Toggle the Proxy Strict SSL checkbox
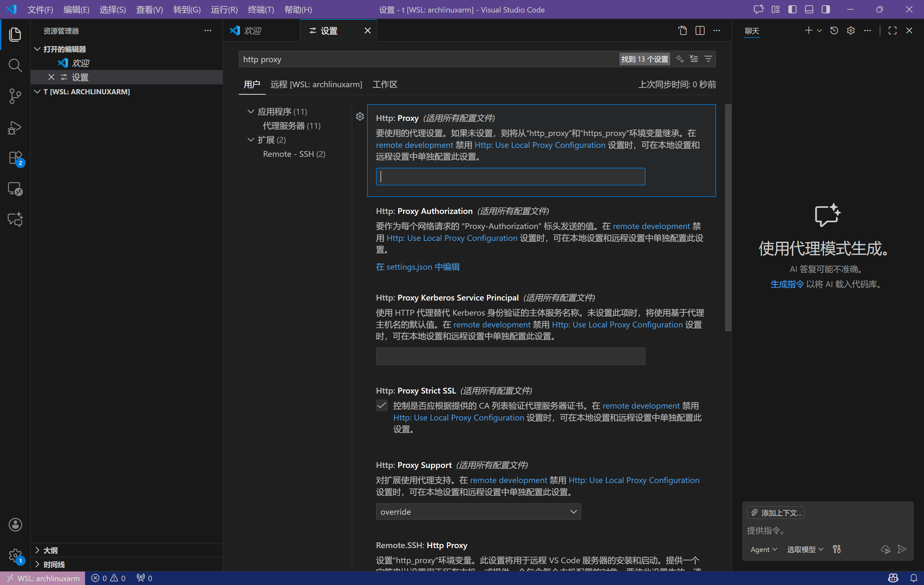 pos(381,405)
